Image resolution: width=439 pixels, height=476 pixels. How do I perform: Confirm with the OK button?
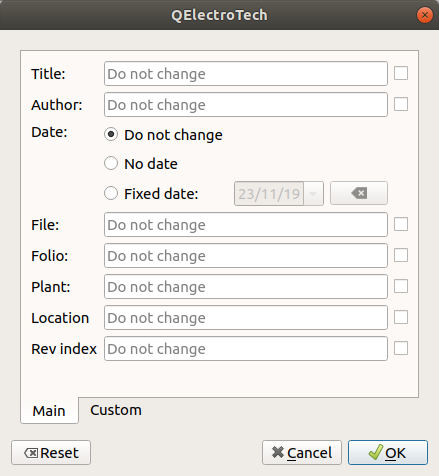tap(388, 453)
